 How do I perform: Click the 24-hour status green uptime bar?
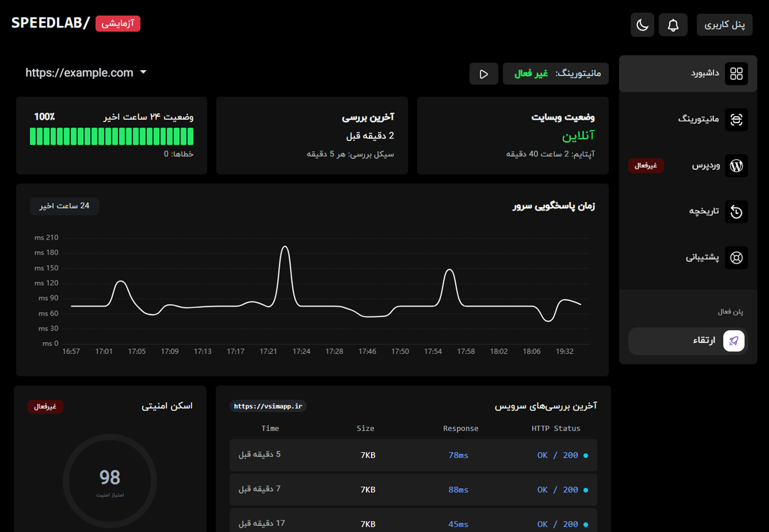112,136
